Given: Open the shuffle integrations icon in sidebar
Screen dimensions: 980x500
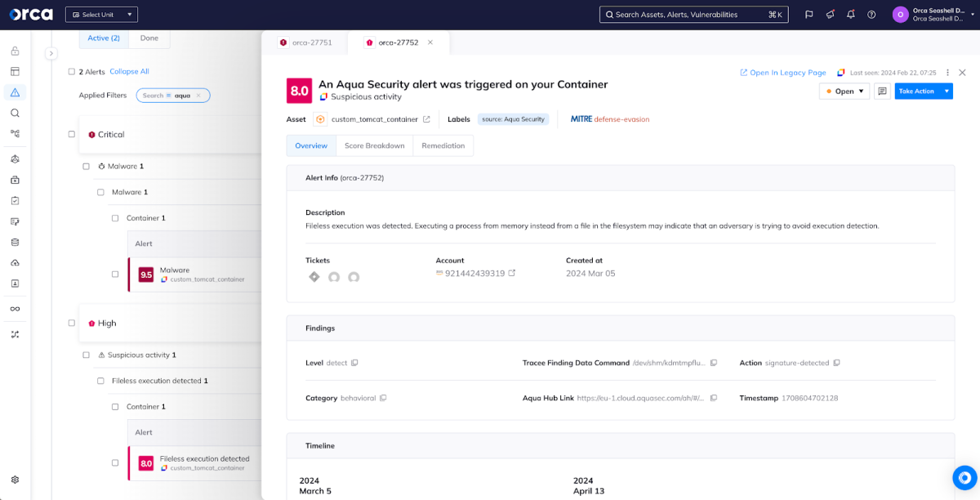Looking at the screenshot, I should click(x=15, y=334).
